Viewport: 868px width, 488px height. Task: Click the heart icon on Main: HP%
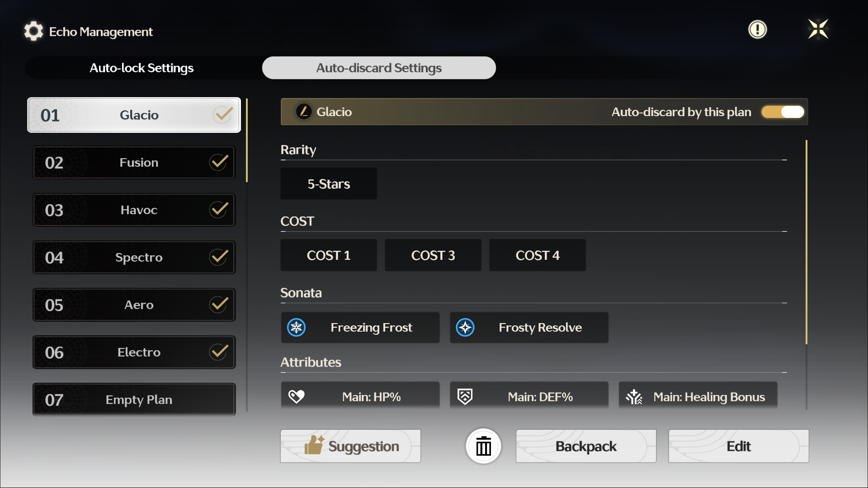[297, 397]
